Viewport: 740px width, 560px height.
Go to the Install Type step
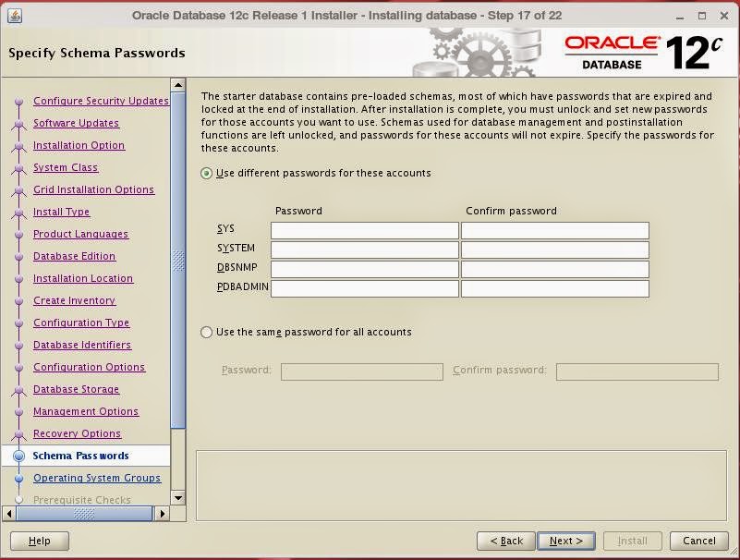61,212
